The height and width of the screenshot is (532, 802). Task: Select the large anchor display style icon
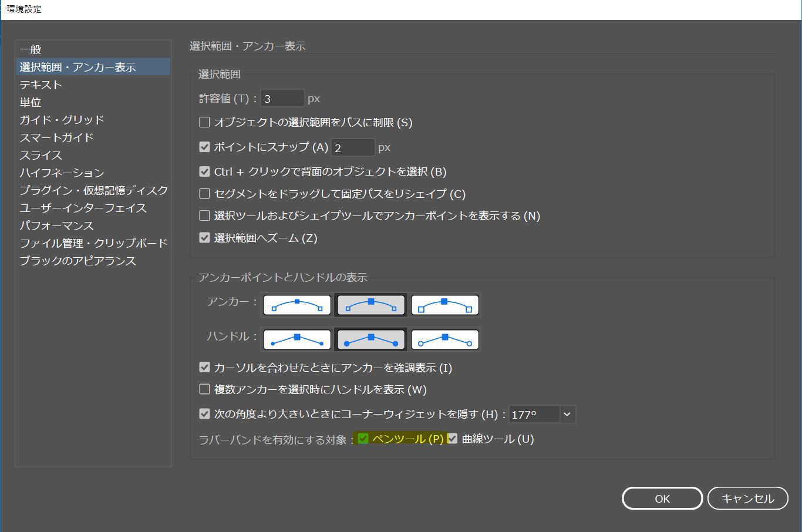(445, 305)
